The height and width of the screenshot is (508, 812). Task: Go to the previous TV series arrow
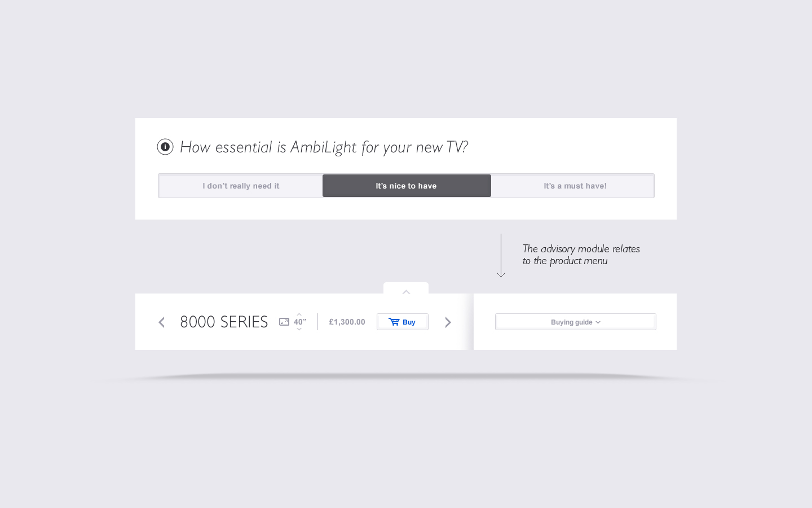click(162, 322)
